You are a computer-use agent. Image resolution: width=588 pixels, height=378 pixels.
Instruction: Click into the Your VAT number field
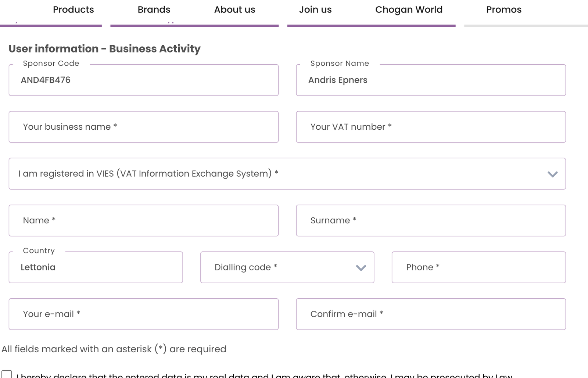point(431,127)
